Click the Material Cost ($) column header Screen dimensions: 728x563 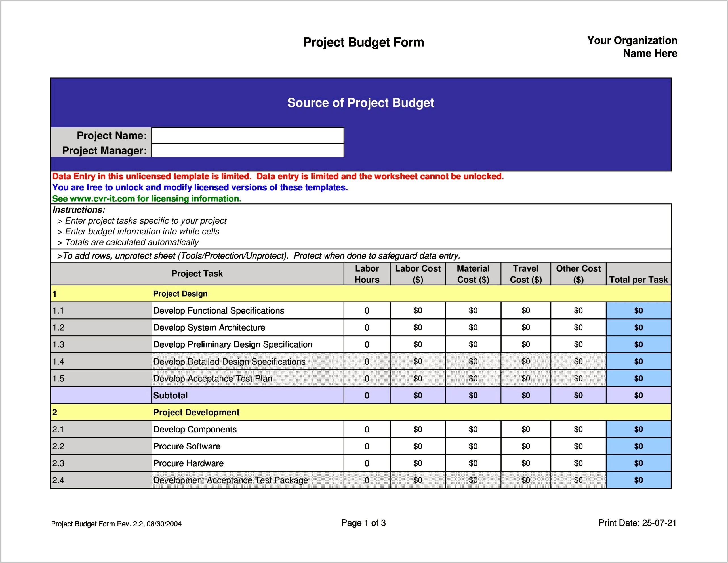(473, 274)
